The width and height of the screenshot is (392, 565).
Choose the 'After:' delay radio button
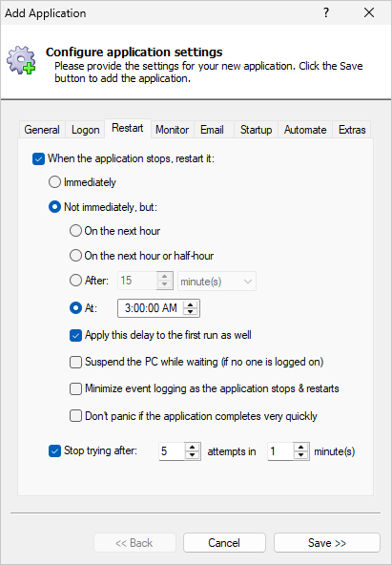(x=75, y=280)
